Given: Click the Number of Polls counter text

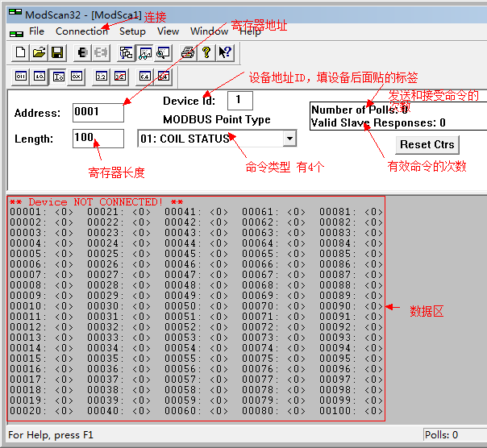Looking at the screenshot, I should click(360, 110).
